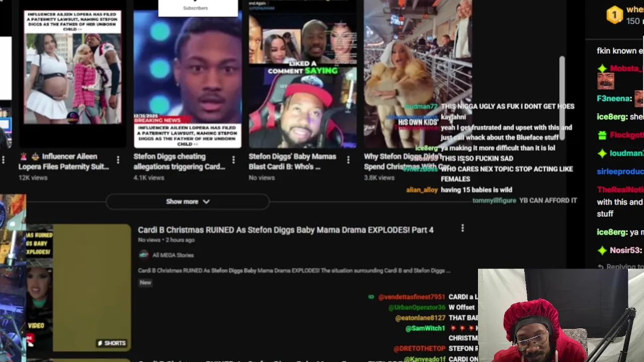This screenshot has width=644, height=362.
Task: Open 'Stefon Diggs' Baby Mamas Blast Cardi B' title
Action: pyautogui.click(x=292, y=161)
